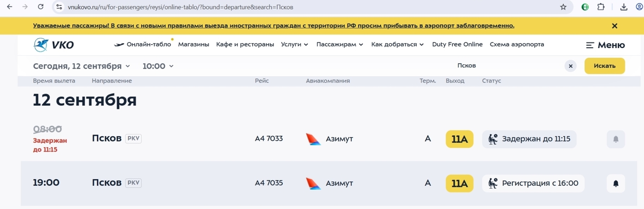
Task: Clear the Псков search field
Action: coord(570,66)
